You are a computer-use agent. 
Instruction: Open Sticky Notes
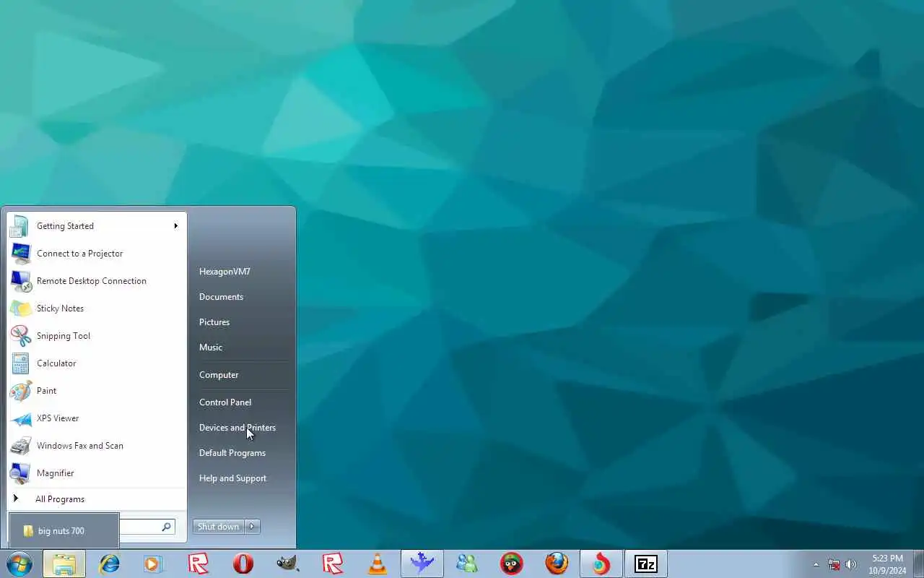click(97, 309)
